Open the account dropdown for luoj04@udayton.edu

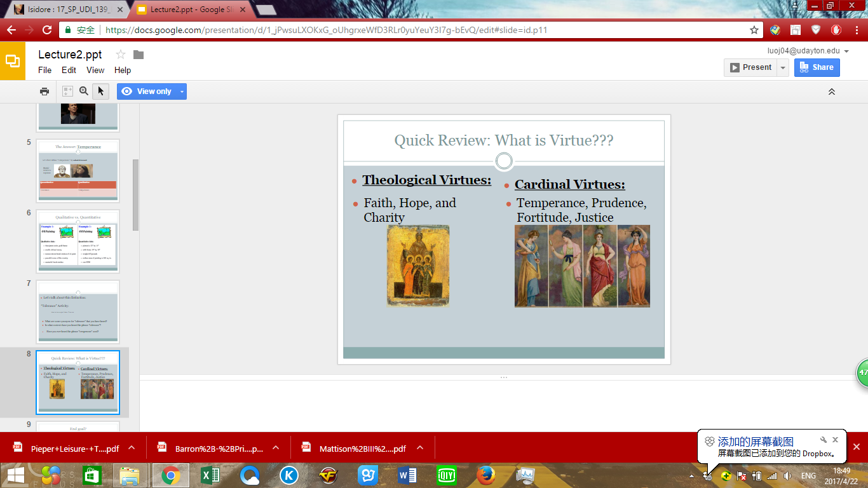[x=846, y=51]
